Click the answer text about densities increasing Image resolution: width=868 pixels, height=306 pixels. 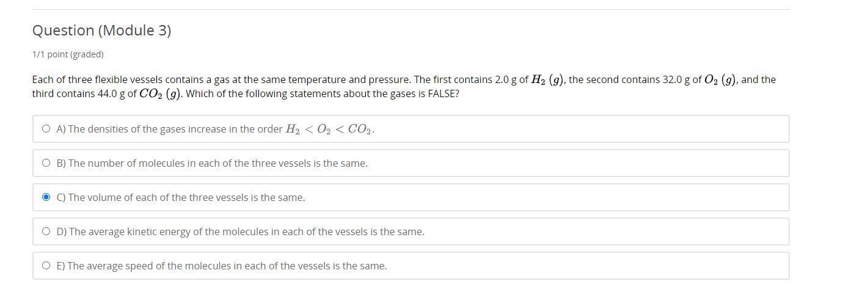(170, 129)
